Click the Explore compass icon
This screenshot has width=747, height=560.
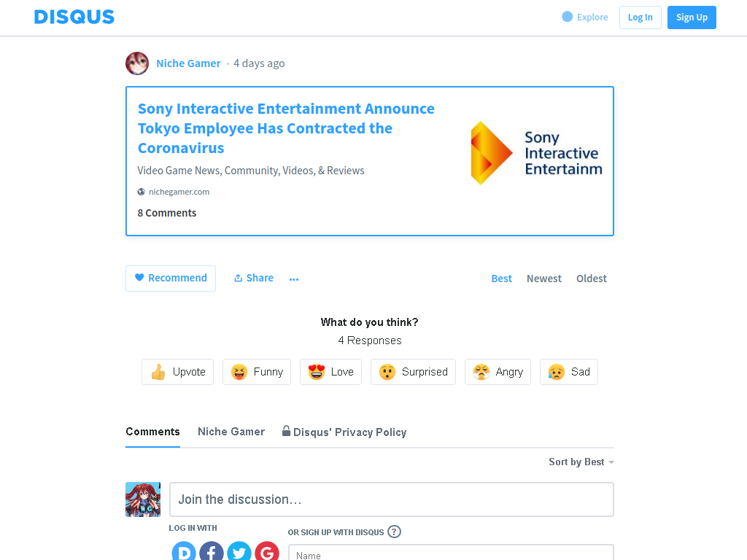tap(567, 17)
